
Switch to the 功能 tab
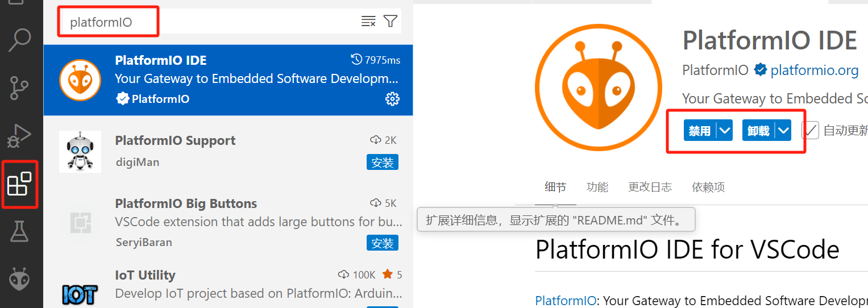[597, 187]
